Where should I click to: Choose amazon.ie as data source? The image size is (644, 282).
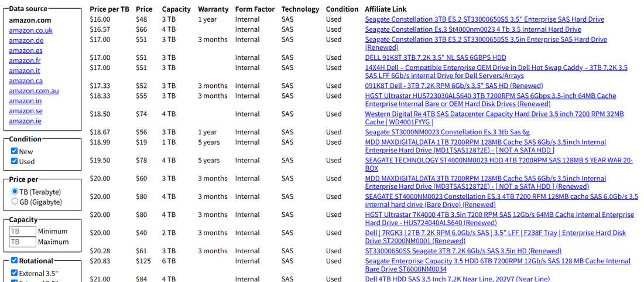click(x=25, y=121)
